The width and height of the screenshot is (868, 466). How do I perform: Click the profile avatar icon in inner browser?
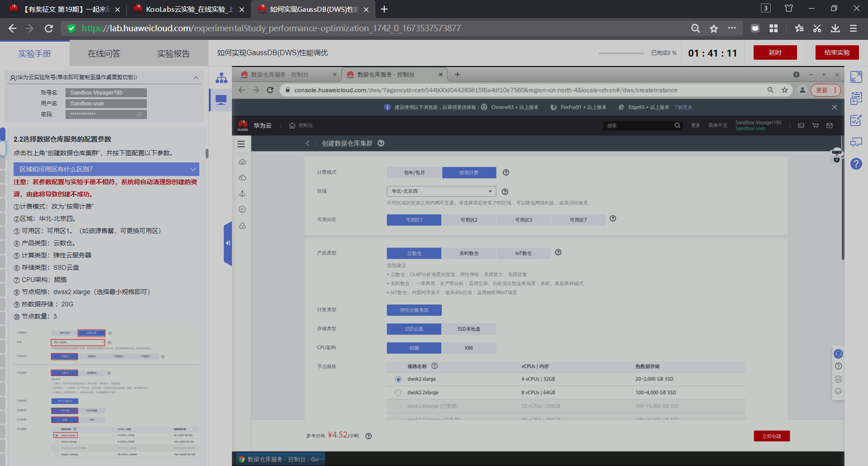(802, 90)
